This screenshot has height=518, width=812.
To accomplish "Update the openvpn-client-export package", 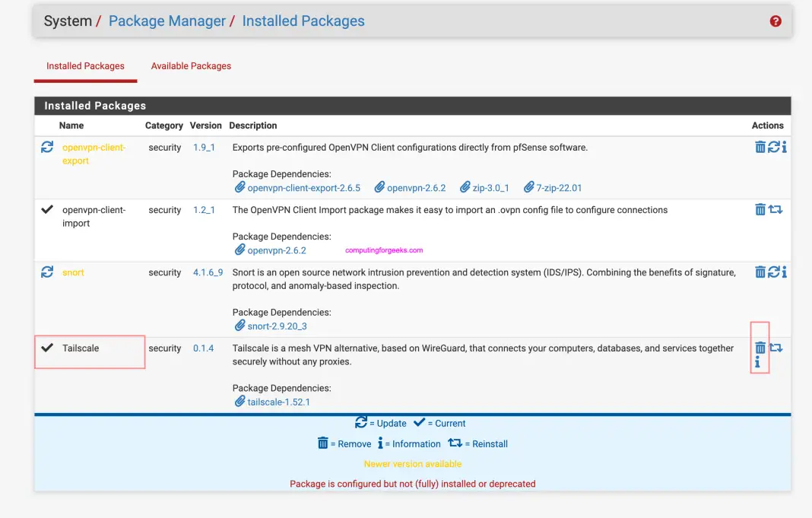I will [772, 147].
